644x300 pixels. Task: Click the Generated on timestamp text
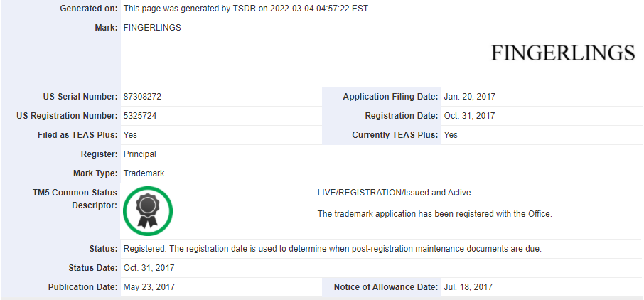tap(246, 9)
